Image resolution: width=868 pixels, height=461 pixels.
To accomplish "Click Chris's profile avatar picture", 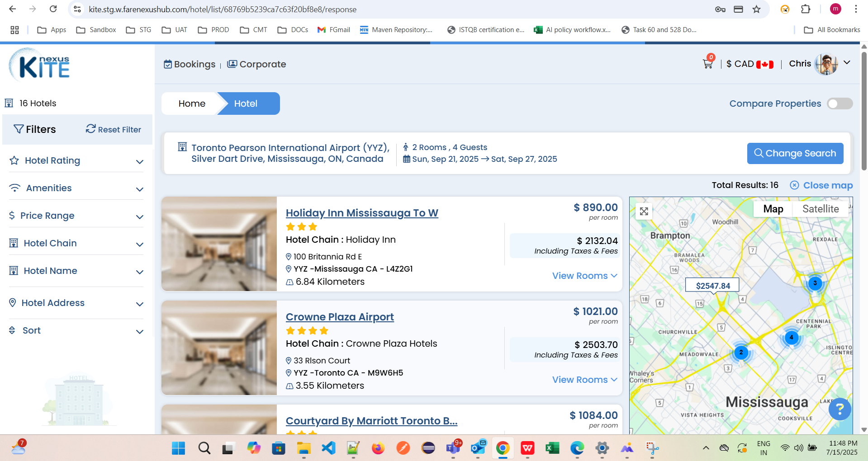I will tap(826, 64).
